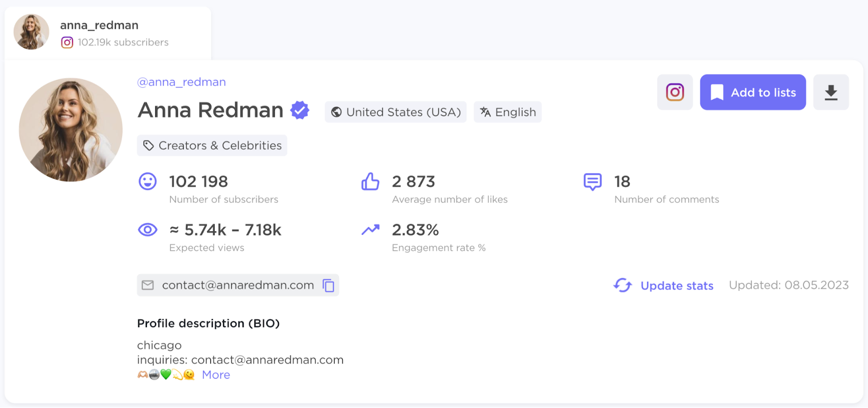Click Update stats link
The width and height of the screenshot is (868, 408).
677,286
